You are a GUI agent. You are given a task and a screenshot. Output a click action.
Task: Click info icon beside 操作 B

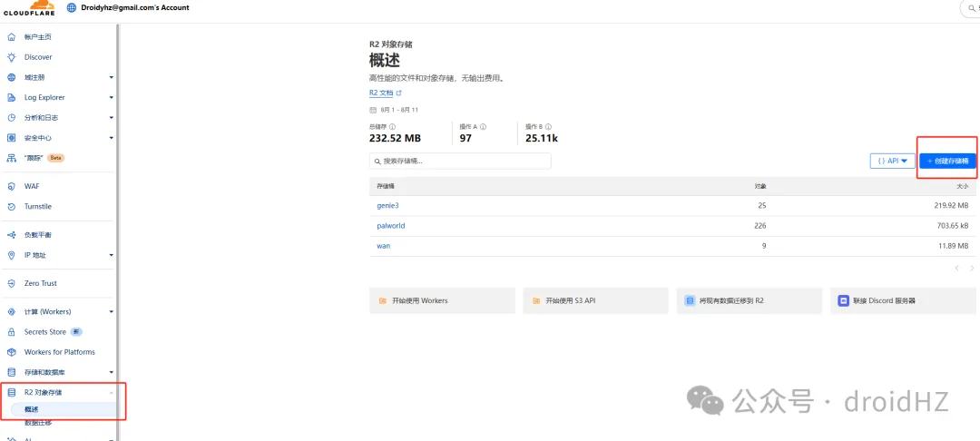(x=549, y=127)
